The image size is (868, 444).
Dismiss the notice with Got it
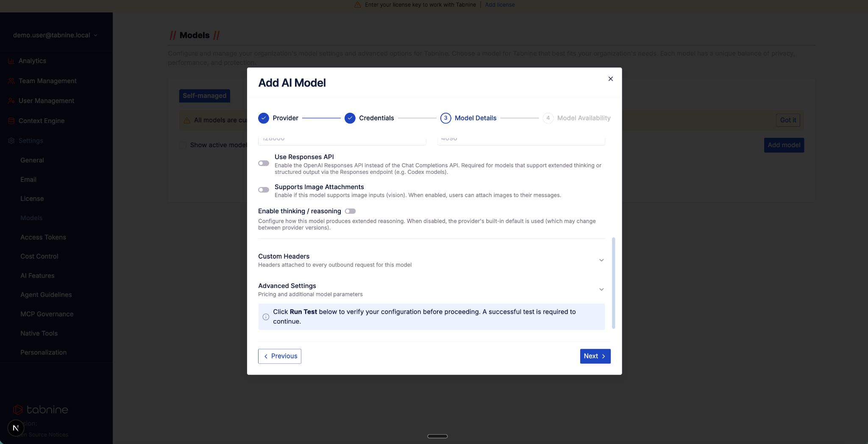788,120
